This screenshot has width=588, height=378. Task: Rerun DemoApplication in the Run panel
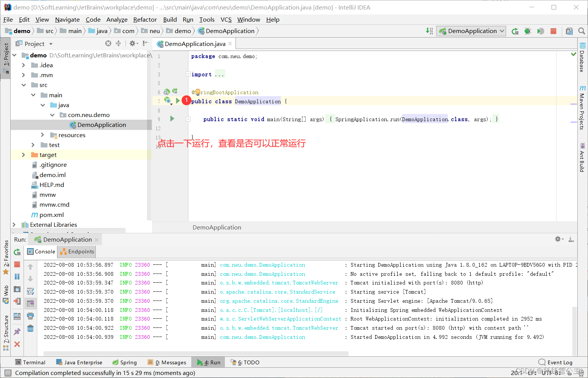pos(17,252)
